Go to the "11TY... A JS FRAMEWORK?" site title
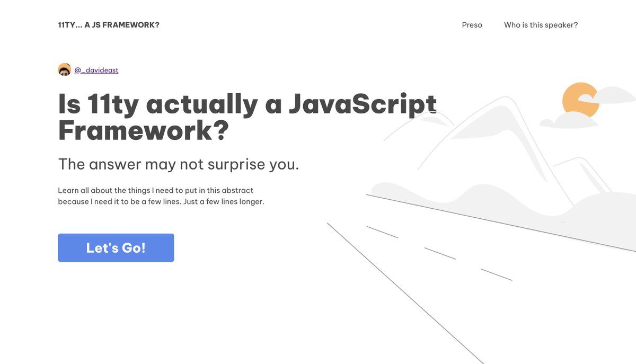 [x=109, y=25]
